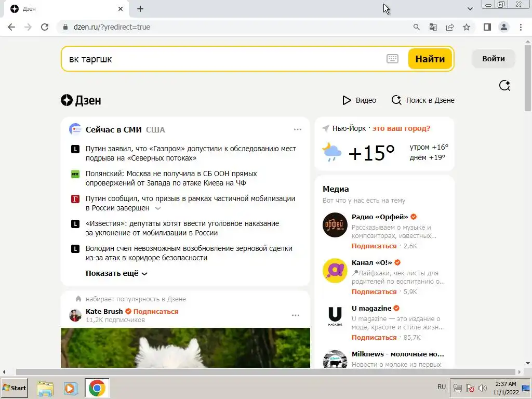532x399 pixels.
Task: Click the location arrow icon near Нью-Йорк
Action: point(326,128)
